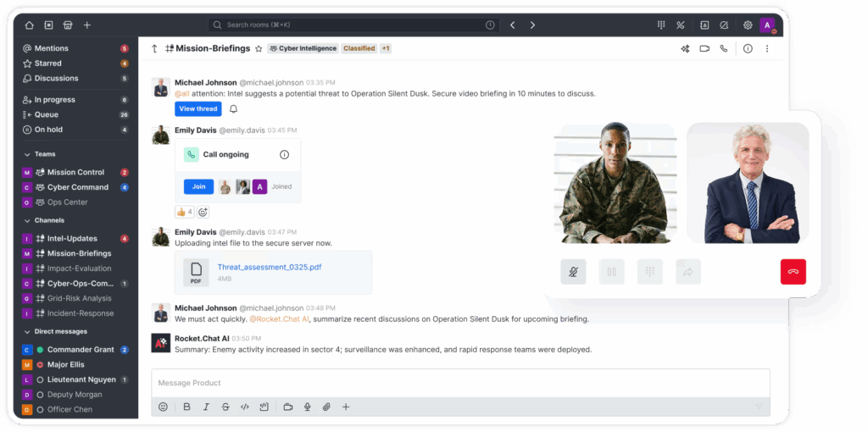Toggle italic formatting in composer
The height and width of the screenshot is (432, 868).
tap(206, 407)
